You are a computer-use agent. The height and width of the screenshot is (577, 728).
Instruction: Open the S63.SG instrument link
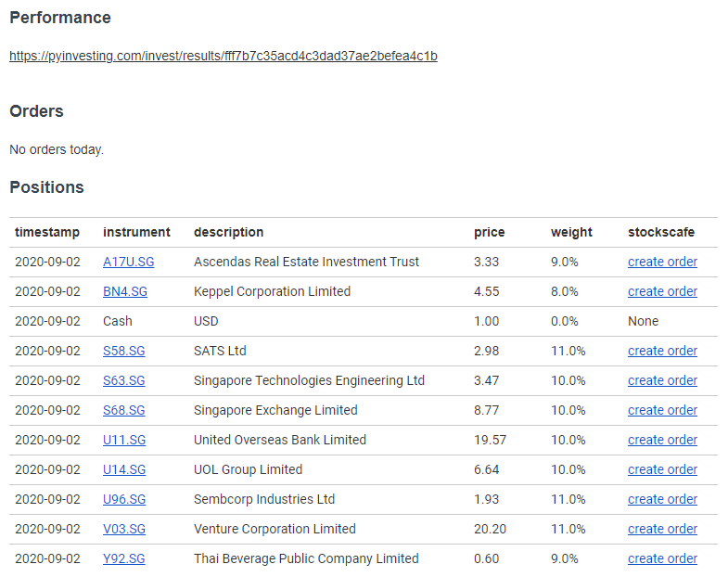[124, 381]
